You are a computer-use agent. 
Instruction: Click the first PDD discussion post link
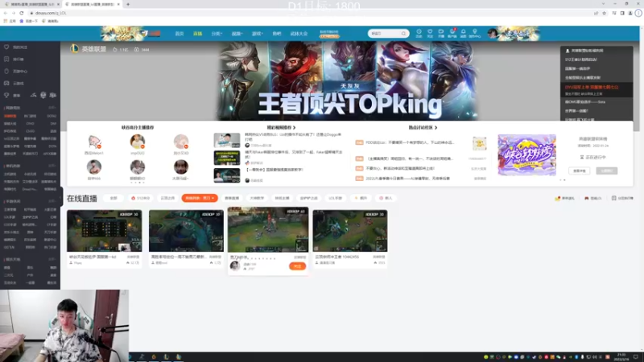pyautogui.click(x=410, y=142)
